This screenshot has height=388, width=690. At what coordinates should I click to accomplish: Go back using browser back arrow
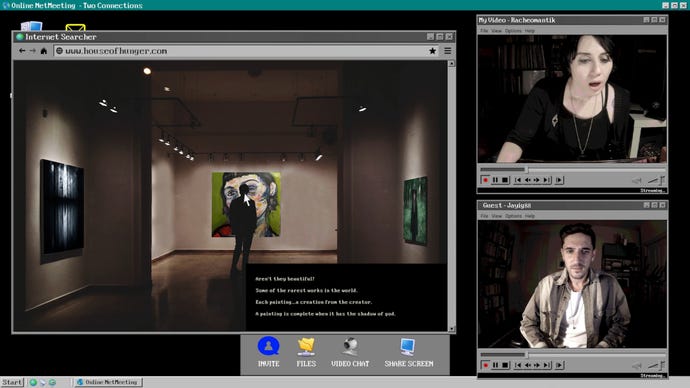tap(22, 51)
